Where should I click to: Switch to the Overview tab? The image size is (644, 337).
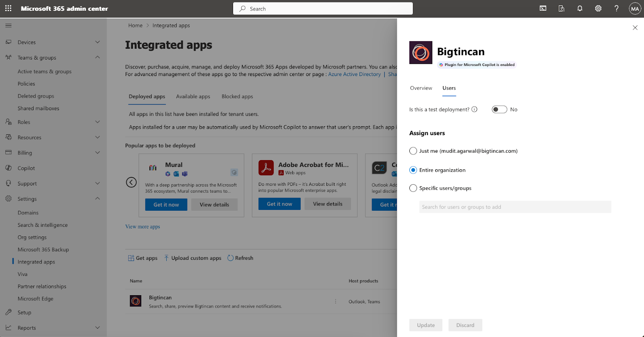pyautogui.click(x=421, y=88)
